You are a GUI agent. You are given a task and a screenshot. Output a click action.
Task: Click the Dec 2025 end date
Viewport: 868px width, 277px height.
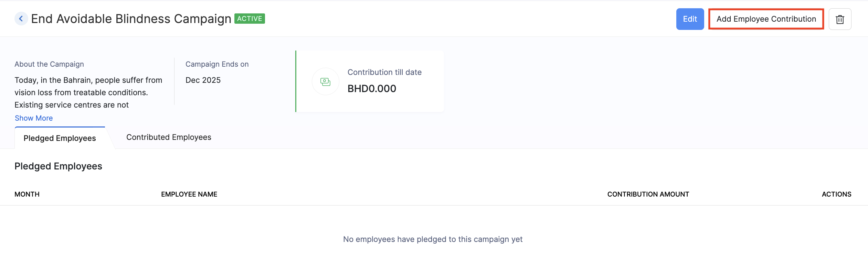click(x=203, y=80)
